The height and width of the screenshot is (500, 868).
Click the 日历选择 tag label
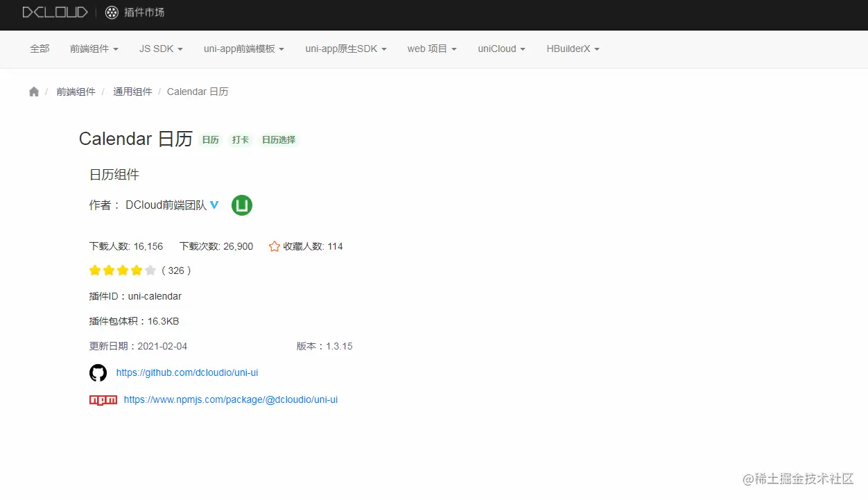(x=279, y=140)
